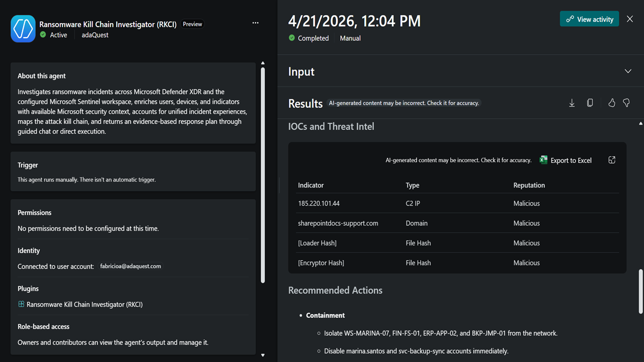Click the About this agent heading
The height and width of the screenshot is (362, 644).
(x=42, y=76)
